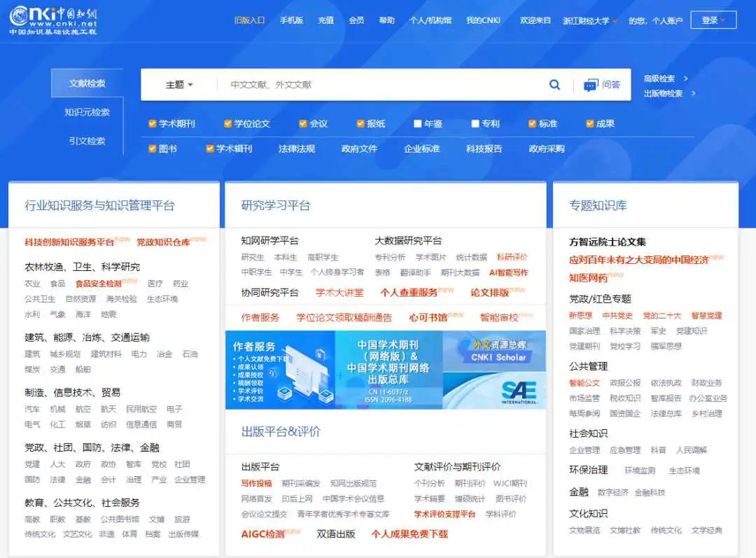Viewport: 756px width, 558px height.
Task: Open 心可书馆 link
Action: [x=428, y=317]
